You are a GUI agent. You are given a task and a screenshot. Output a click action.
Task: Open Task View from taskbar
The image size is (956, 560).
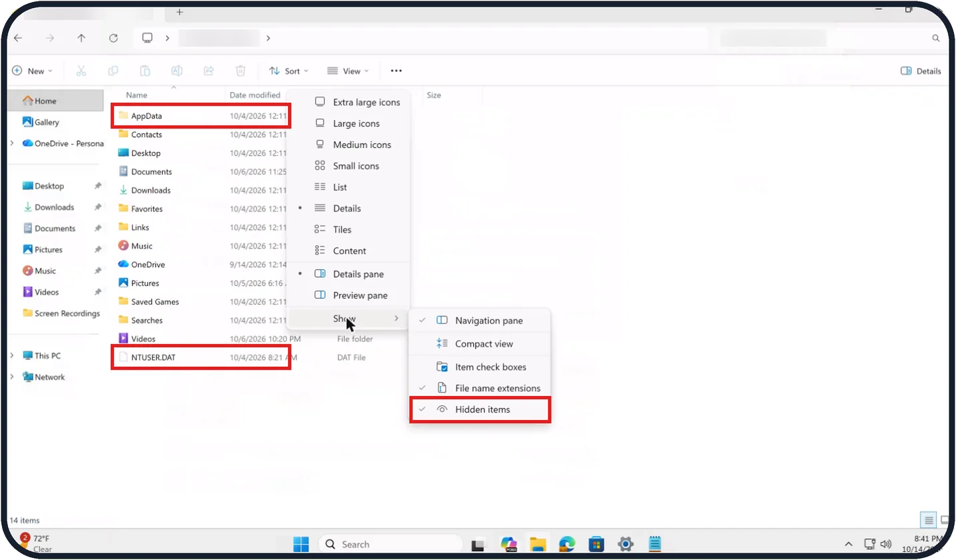click(x=478, y=545)
